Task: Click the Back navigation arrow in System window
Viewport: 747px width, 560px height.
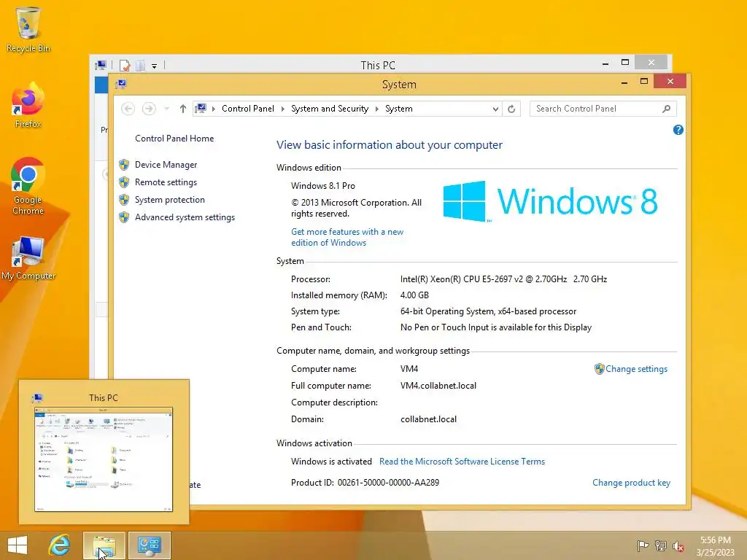Action: [x=128, y=109]
